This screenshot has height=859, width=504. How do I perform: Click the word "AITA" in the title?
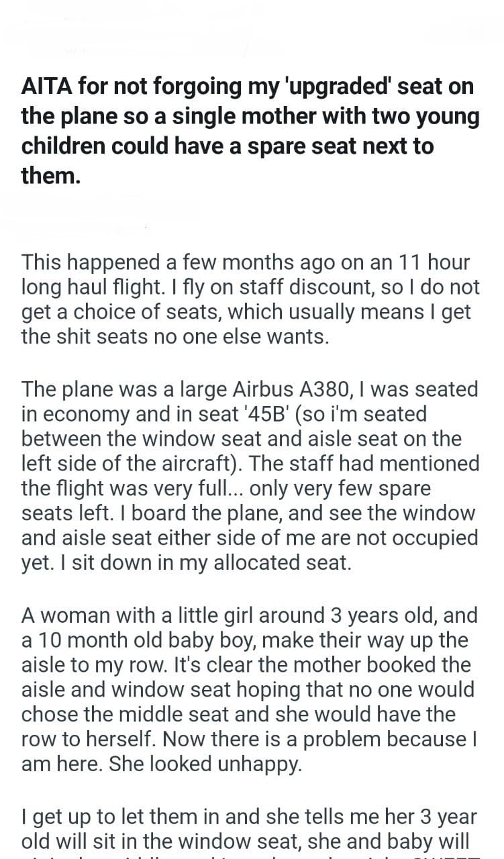point(47,86)
